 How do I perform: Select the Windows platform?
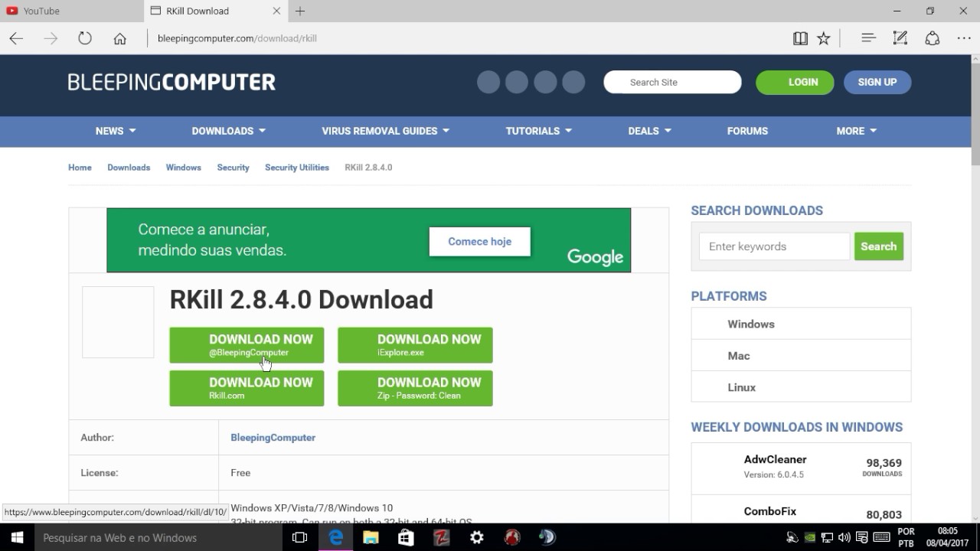click(801, 324)
